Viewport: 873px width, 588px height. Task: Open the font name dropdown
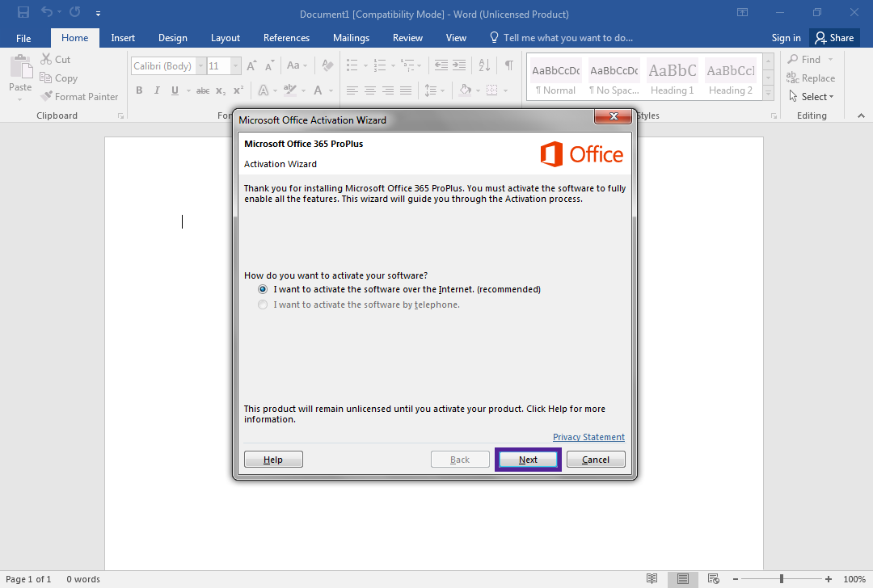201,65
